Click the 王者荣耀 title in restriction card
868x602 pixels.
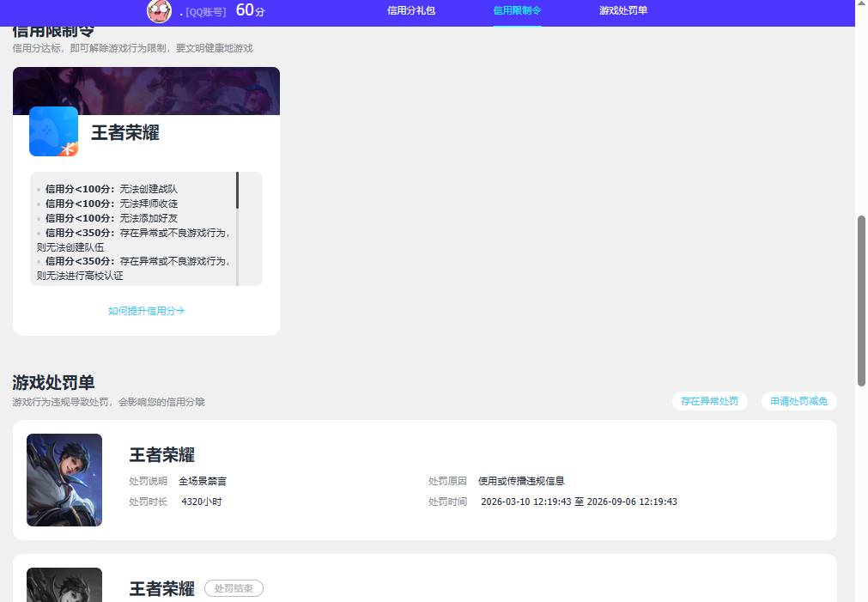(x=125, y=132)
